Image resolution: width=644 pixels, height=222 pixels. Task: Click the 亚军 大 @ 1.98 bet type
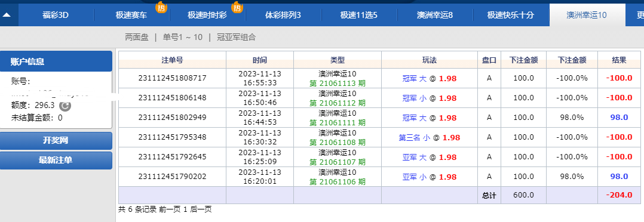point(429,157)
